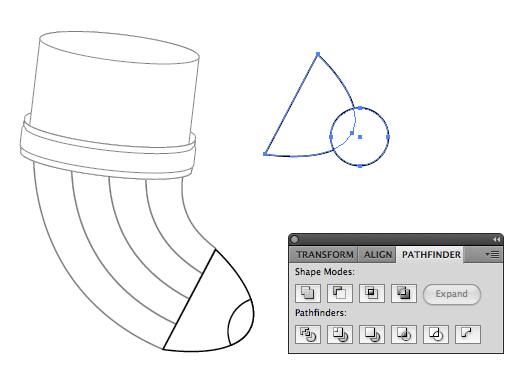This screenshot has width=526, height=375.
Task: Click the top anchor point of triangle shape
Action: [x=318, y=54]
